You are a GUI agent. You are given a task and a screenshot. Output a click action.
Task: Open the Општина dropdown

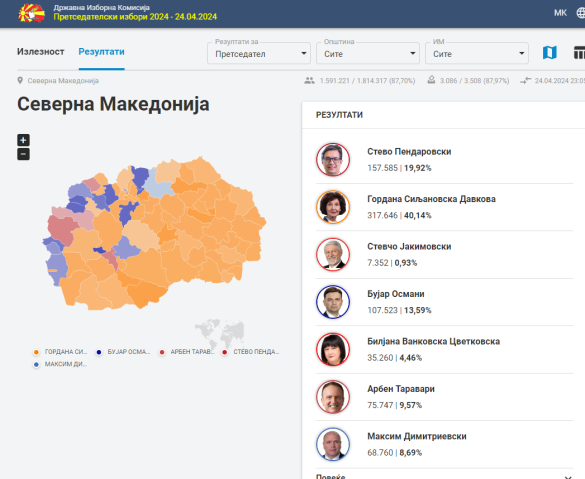point(368,53)
